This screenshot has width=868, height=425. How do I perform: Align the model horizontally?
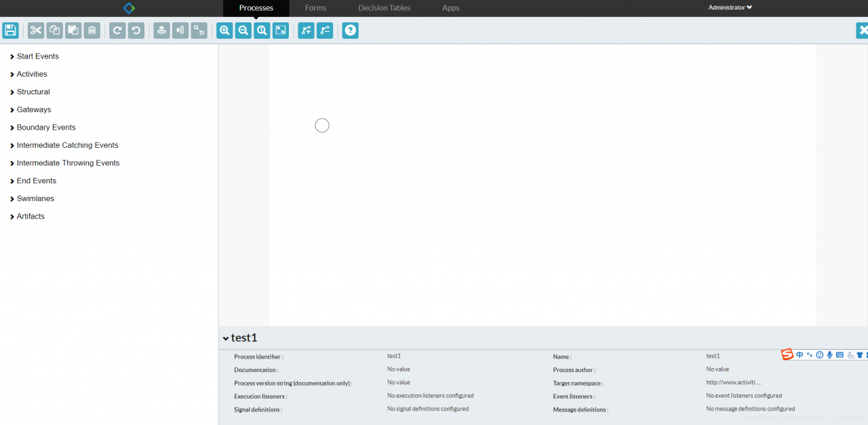tap(180, 31)
